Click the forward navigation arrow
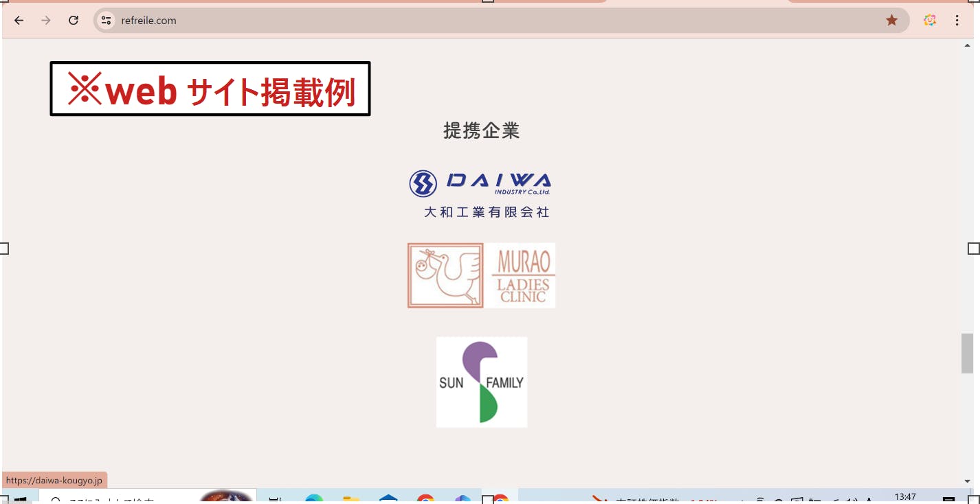 46,21
